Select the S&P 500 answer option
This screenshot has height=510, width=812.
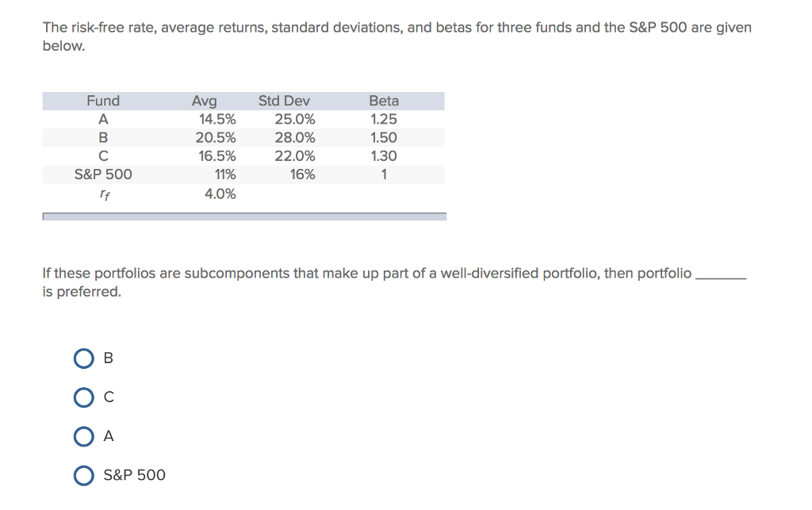84,475
